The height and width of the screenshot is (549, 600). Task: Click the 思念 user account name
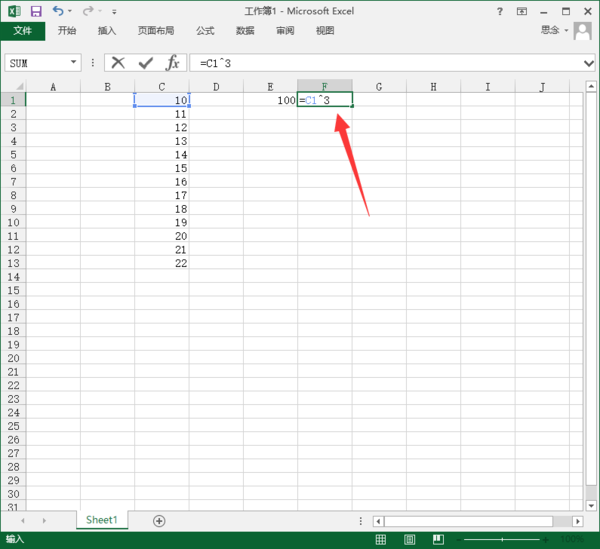pyautogui.click(x=550, y=30)
